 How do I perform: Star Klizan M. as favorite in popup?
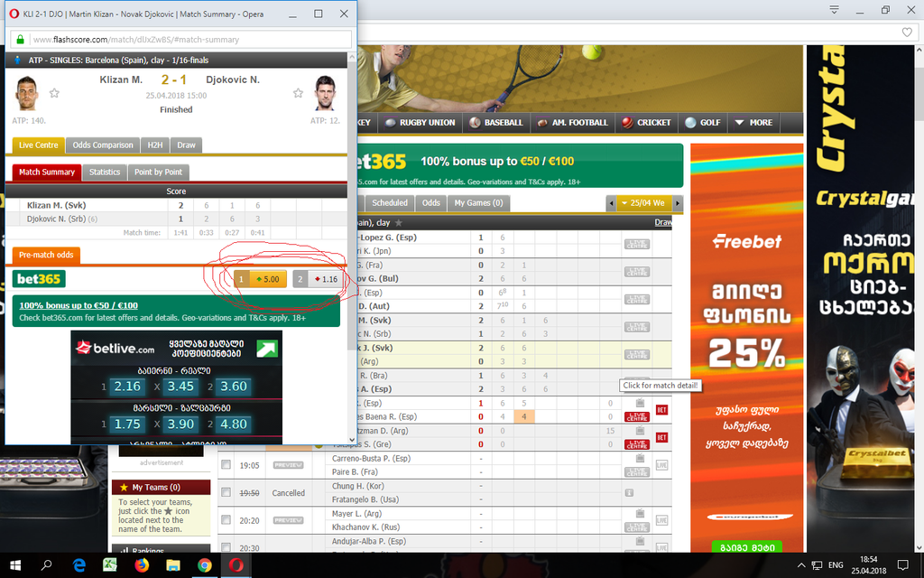[x=54, y=93]
